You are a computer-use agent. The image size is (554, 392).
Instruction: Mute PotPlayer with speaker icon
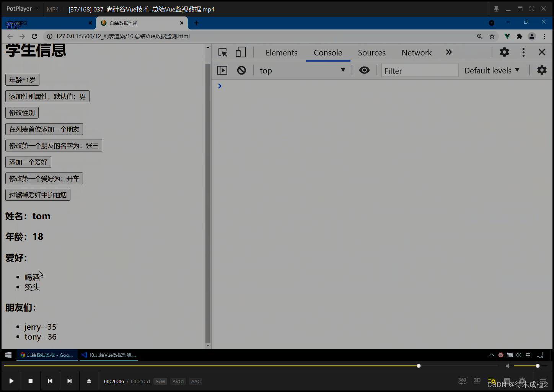click(x=508, y=366)
